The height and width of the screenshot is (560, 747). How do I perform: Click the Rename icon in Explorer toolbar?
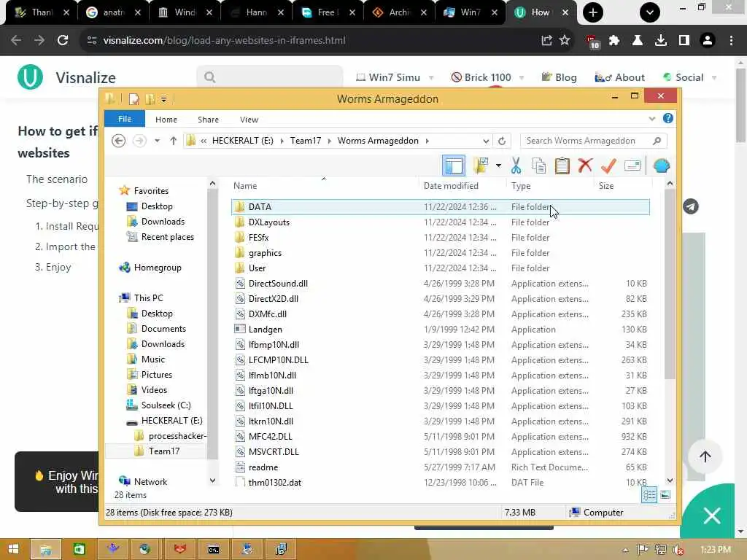[x=632, y=166]
